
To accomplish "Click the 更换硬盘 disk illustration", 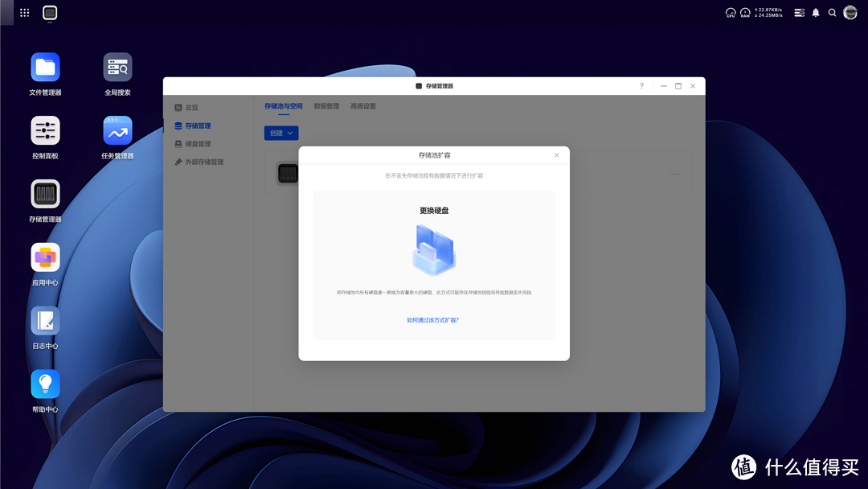I will point(434,250).
